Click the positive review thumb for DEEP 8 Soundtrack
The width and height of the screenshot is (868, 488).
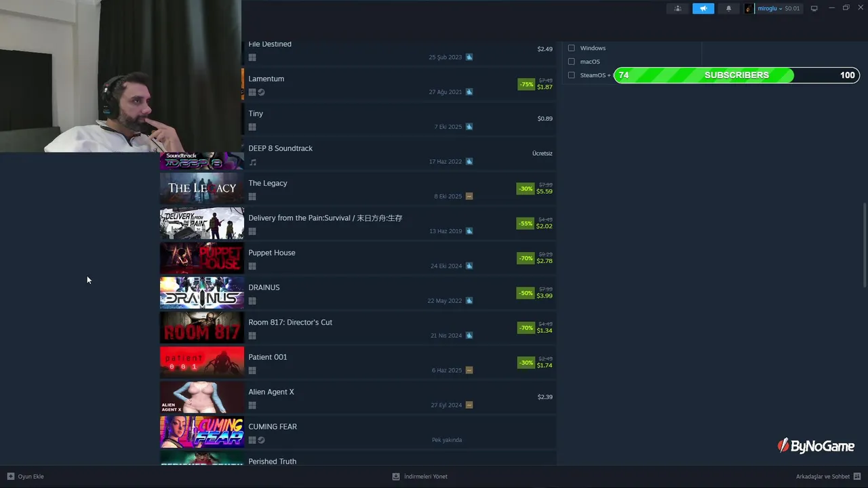tap(469, 161)
